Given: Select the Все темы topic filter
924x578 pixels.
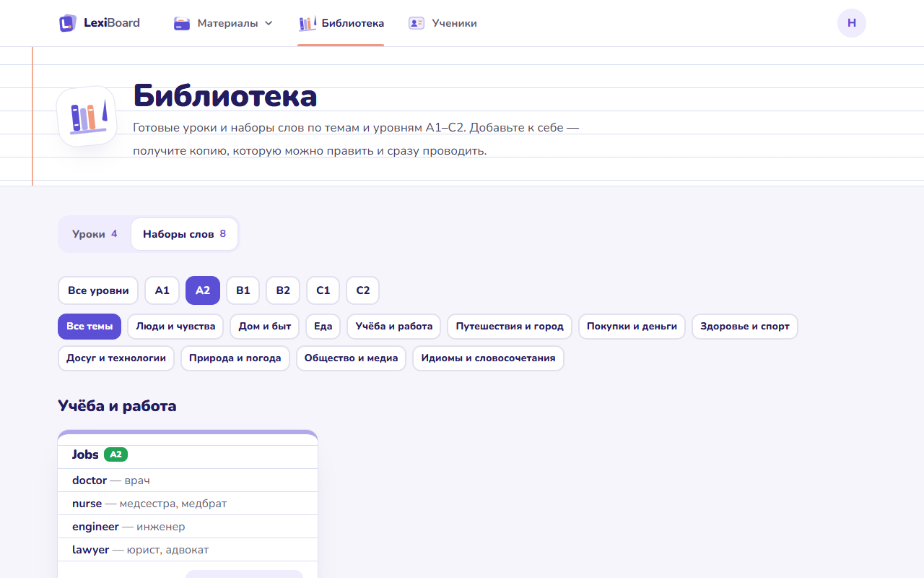Looking at the screenshot, I should tap(90, 327).
